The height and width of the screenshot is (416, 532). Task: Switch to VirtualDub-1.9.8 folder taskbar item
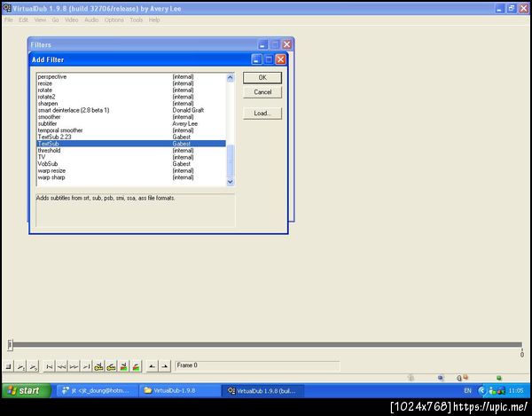(x=179, y=391)
